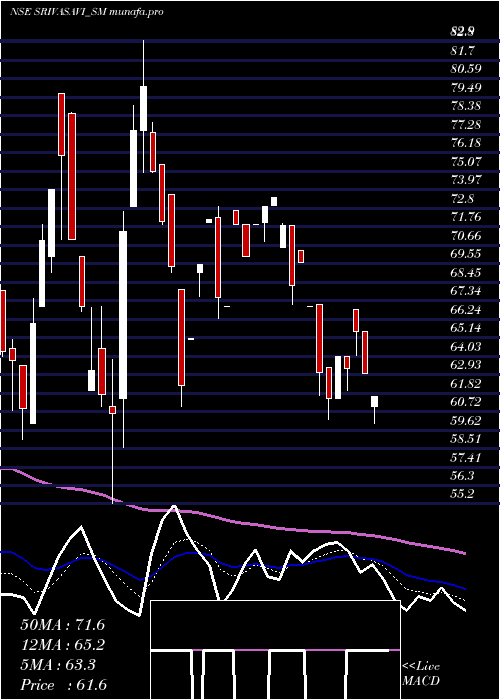Screen dimensions: 500x700
Task: Click the 57.41 price axis label
Action: pos(466,458)
